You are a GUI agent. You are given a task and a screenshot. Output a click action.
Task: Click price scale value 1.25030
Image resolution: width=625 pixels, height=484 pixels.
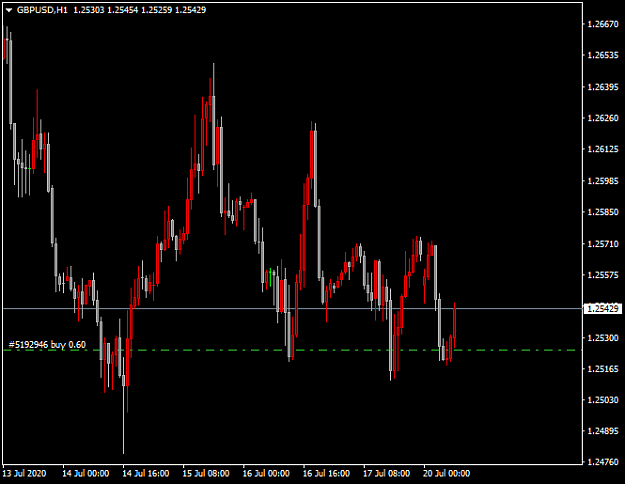[x=603, y=400]
